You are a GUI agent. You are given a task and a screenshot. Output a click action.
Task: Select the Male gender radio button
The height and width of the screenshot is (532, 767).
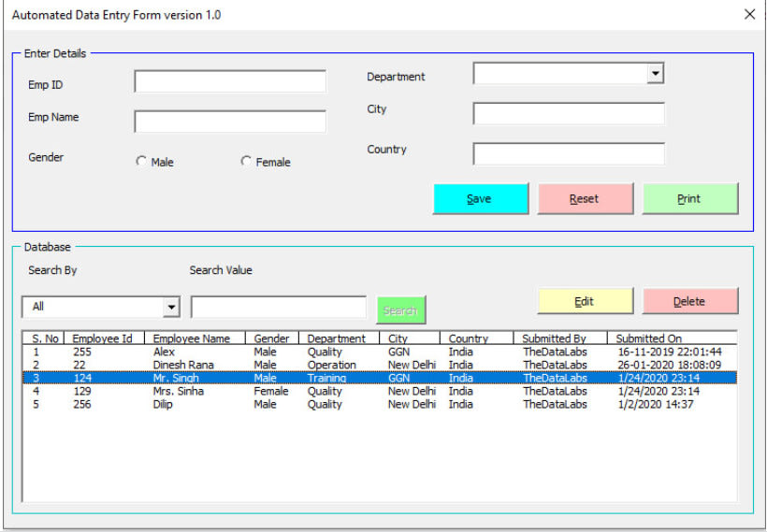141,161
